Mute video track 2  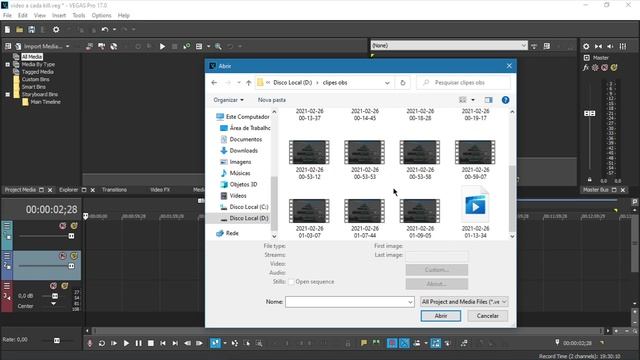tap(62, 256)
